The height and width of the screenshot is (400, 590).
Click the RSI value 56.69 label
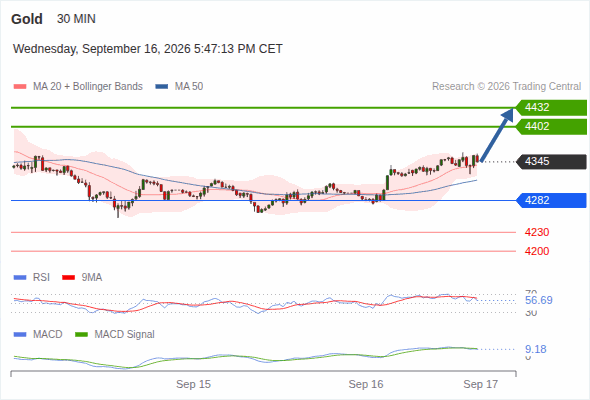click(539, 300)
